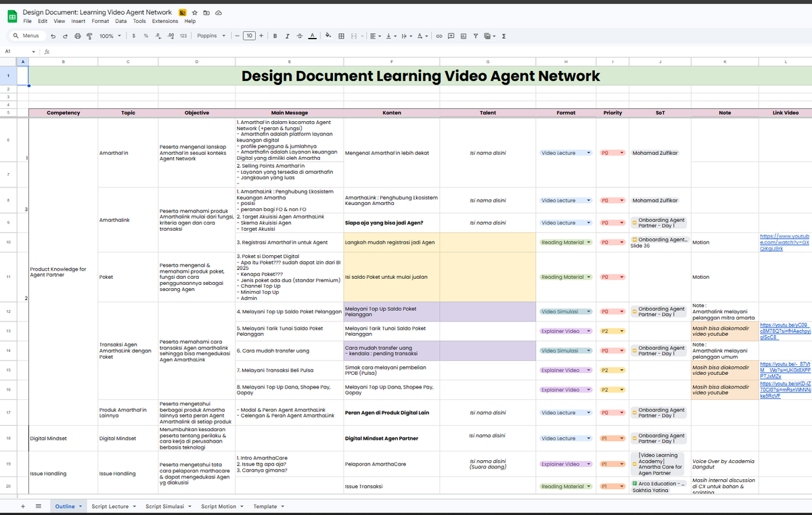Click the merge cells icon
Screen dimensions: 812x515
pyautogui.click(x=353, y=36)
